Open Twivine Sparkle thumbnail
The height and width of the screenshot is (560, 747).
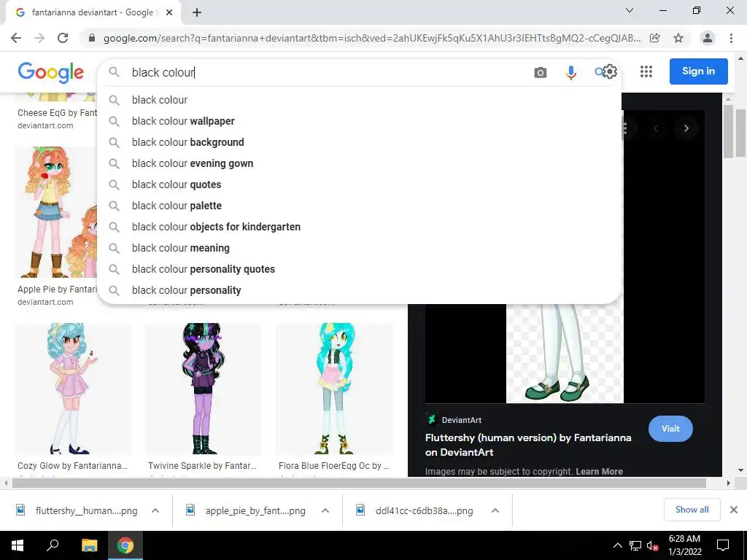click(x=204, y=389)
